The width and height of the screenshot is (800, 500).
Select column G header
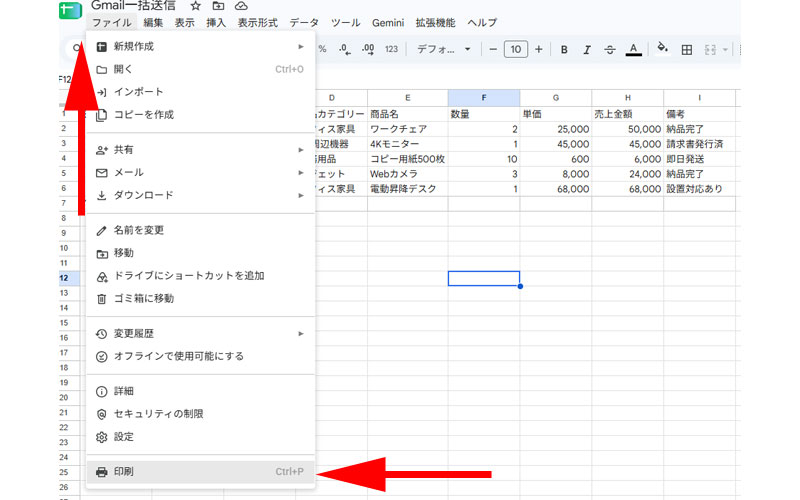(x=556, y=97)
